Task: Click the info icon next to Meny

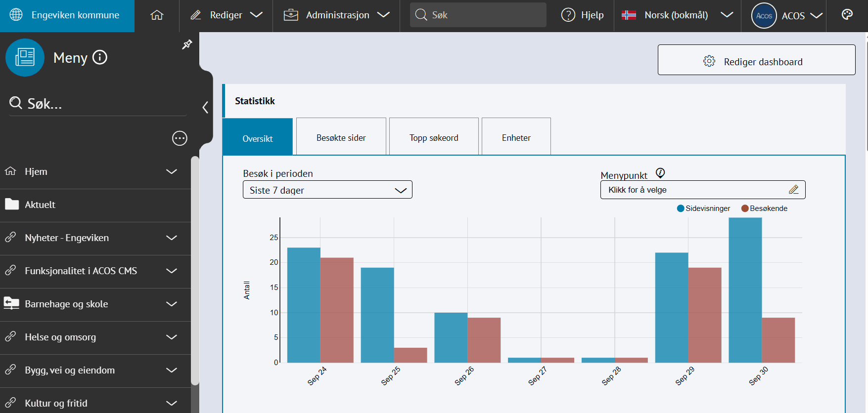Action: pos(100,58)
